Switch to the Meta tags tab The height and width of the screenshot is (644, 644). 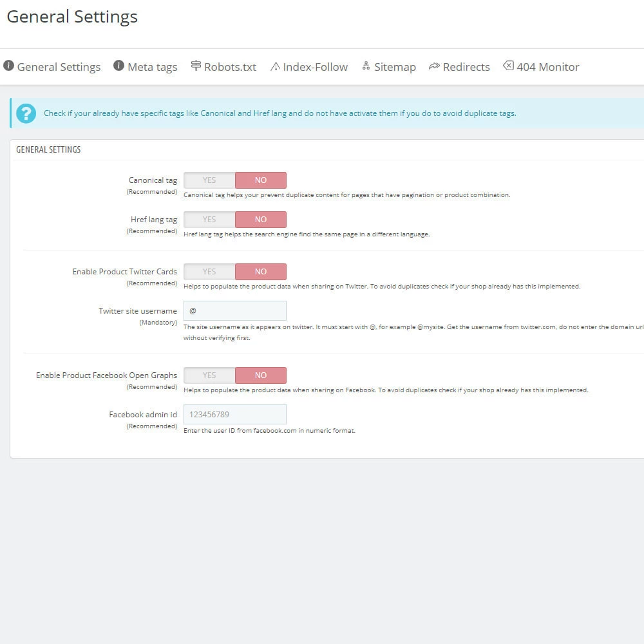(153, 67)
